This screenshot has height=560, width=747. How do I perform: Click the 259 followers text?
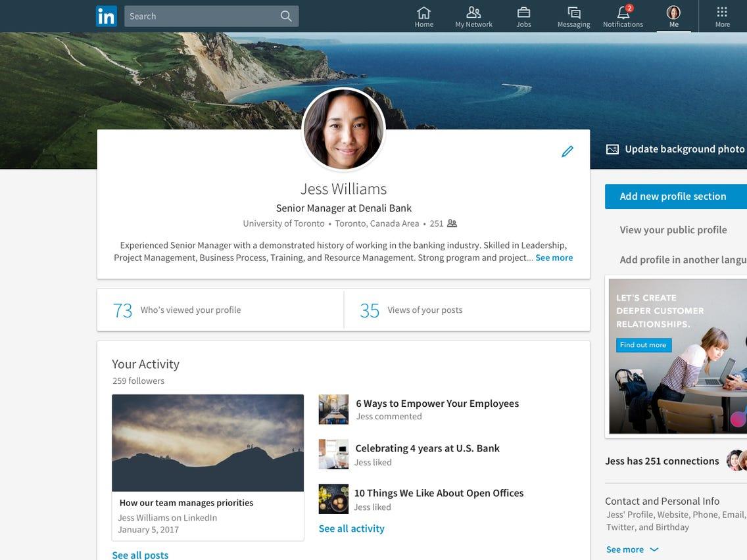(138, 381)
